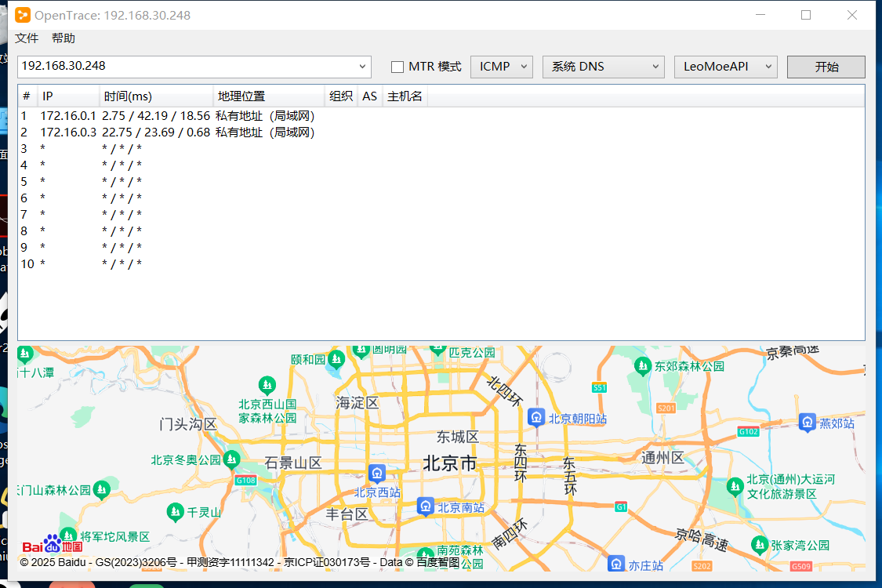Click the OpenTrace app icon in title bar

click(23, 15)
